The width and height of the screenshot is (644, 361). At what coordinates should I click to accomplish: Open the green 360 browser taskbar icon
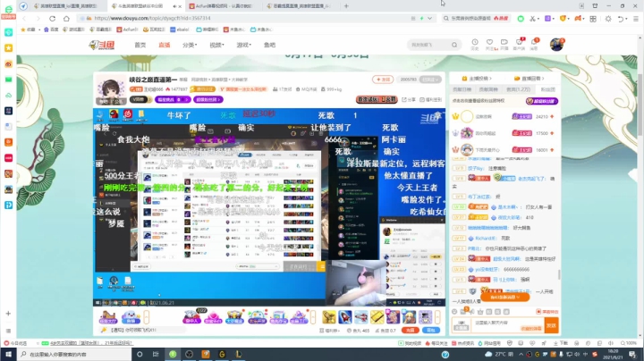coord(173,354)
